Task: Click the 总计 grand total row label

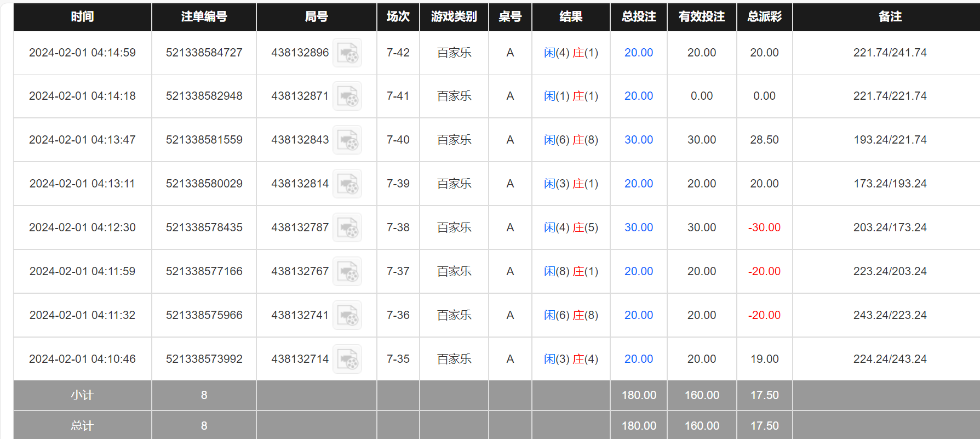Action: 82,426
